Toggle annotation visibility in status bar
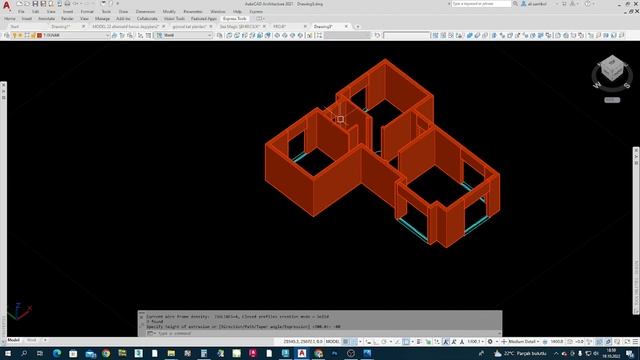Screen dimensions: 640x360 point(446,342)
